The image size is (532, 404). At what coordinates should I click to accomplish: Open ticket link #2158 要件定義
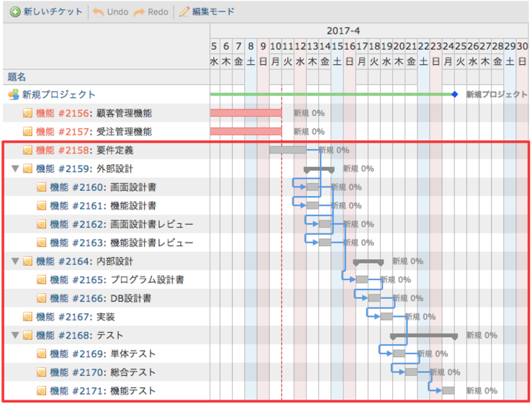(x=84, y=150)
